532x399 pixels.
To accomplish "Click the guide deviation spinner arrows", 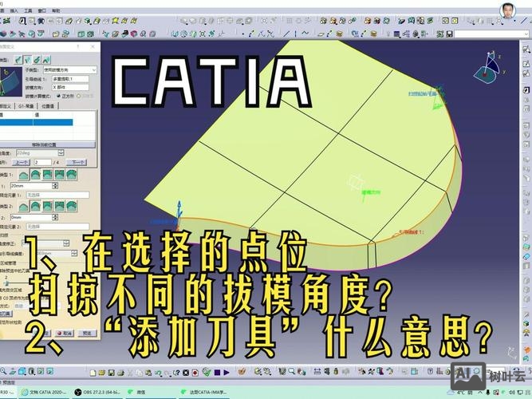I will [x=74, y=253].
